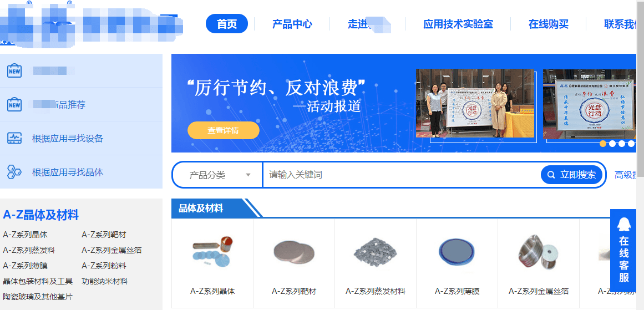Open the A-Z系列薄膜 wafer image
The width and height of the screenshot is (644, 310).
click(x=457, y=252)
